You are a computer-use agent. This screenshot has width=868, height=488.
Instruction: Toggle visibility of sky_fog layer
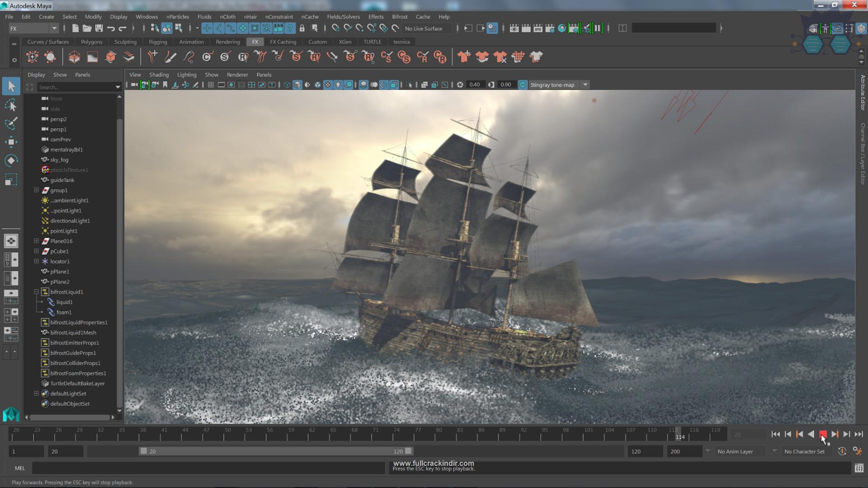point(45,159)
